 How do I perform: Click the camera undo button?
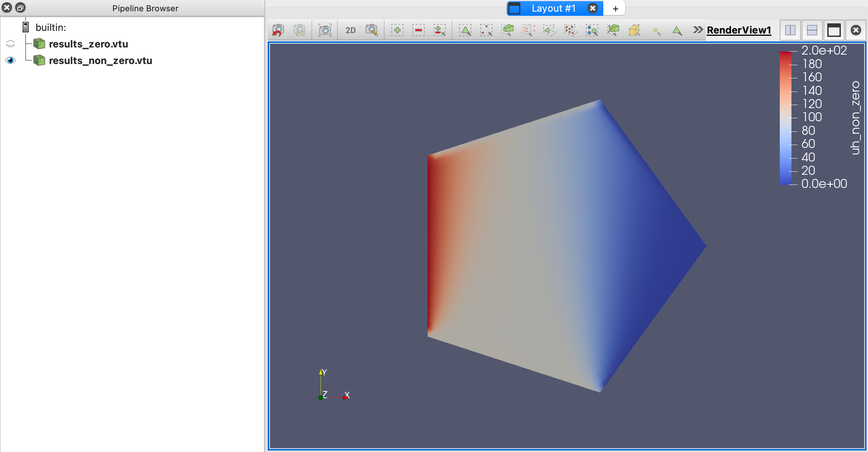point(278,30)
